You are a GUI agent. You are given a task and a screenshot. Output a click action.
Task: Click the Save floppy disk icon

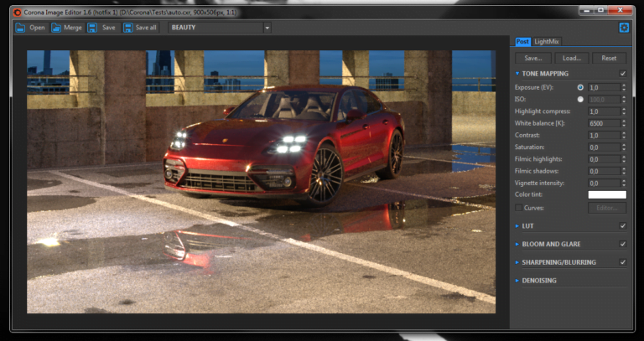click(x=92, y=28)
